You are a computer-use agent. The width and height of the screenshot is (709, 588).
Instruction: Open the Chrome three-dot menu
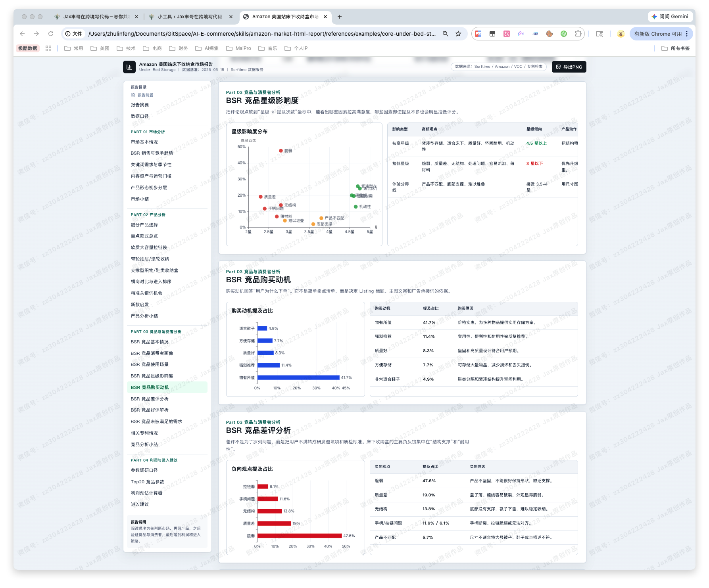point(687,34)
